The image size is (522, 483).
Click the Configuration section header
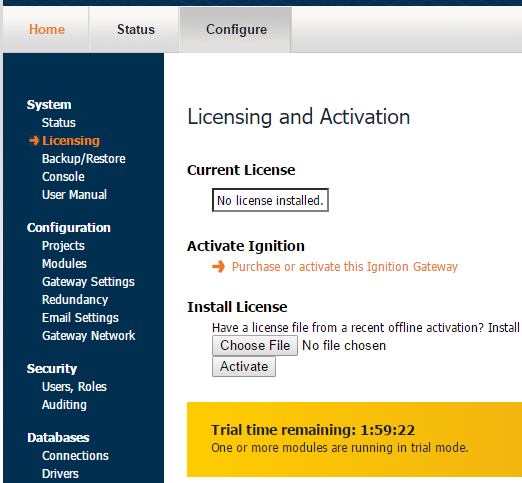(69, 228)
